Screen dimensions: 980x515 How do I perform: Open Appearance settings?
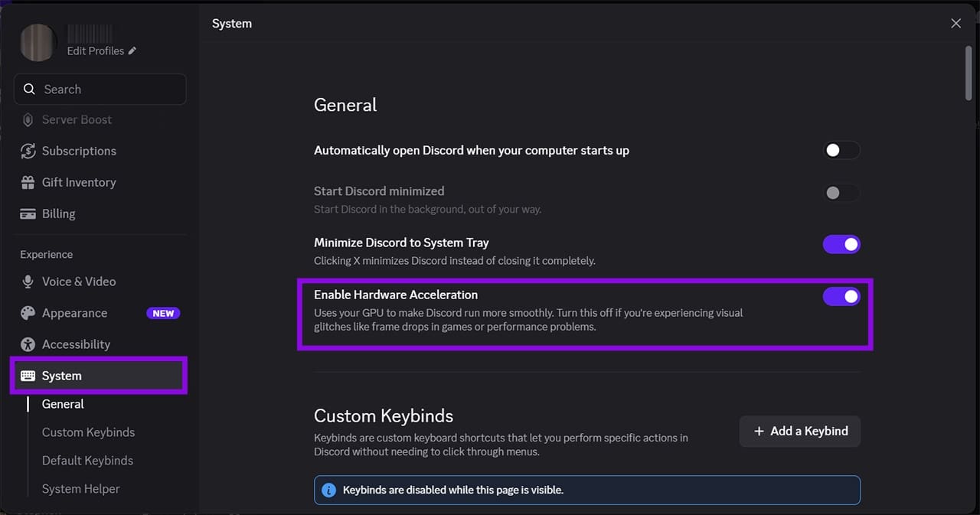click(x=100, y=313)
